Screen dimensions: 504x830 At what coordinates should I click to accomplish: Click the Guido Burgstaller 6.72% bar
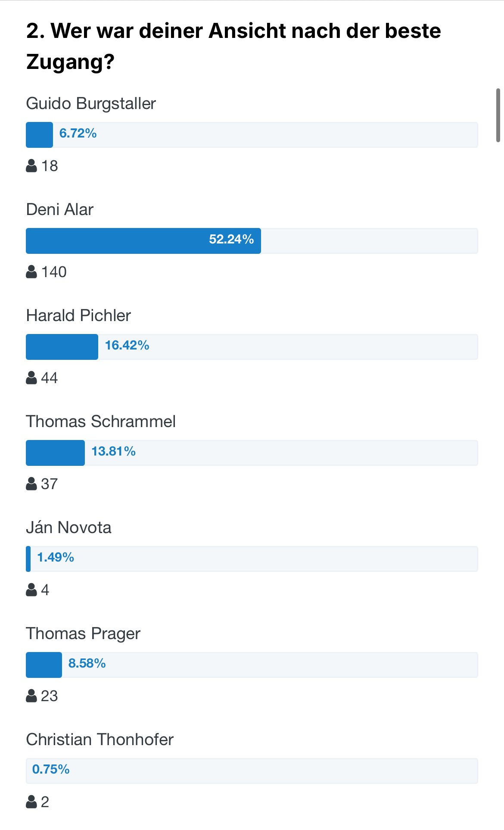coord(252,135)
